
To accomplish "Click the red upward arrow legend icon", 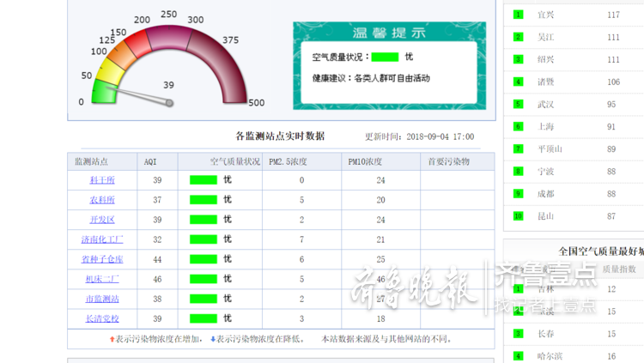I will 112,339.
